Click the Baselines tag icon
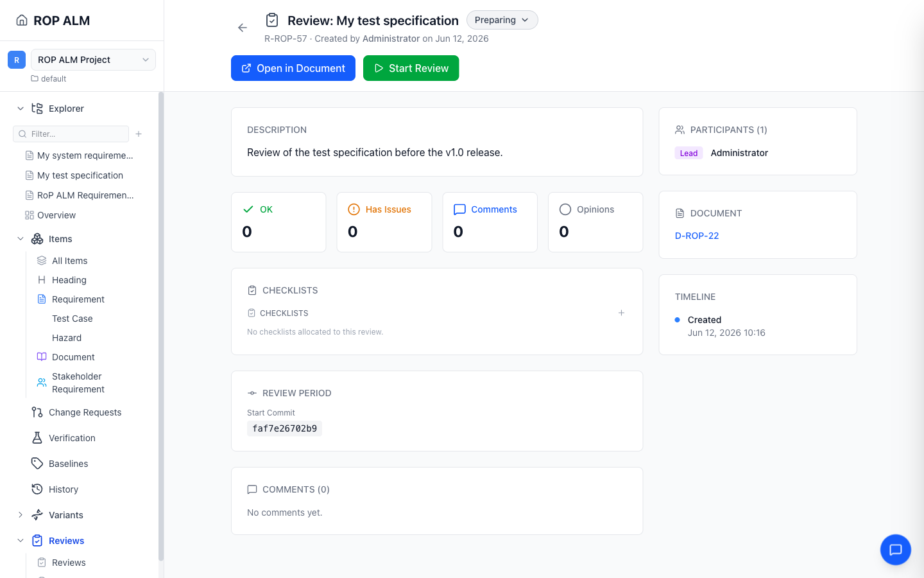The image size is (924, 578). pyautogui.click(x=37, y=464)
